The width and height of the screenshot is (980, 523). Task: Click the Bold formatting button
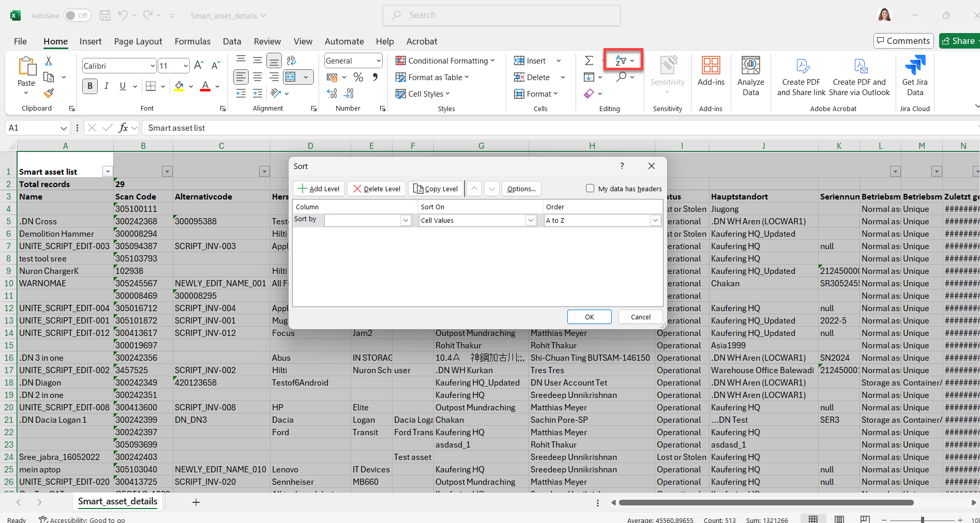click(90, 86)
